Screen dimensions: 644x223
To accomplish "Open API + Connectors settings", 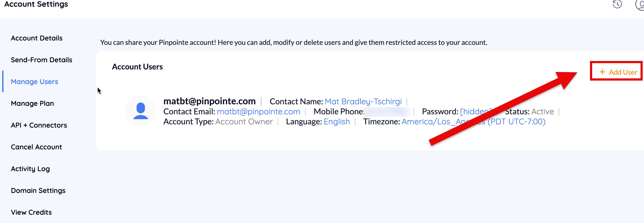I will click(39, 125).
